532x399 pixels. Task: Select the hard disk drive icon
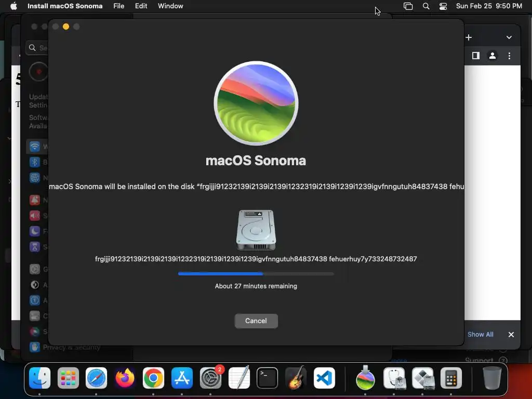pyautogui.click(x=256, y=230)
